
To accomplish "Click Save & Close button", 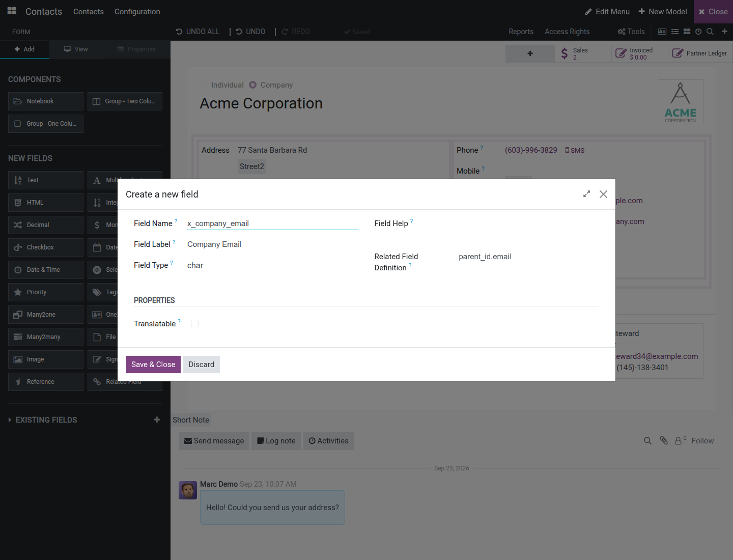I will click(153, 365).
